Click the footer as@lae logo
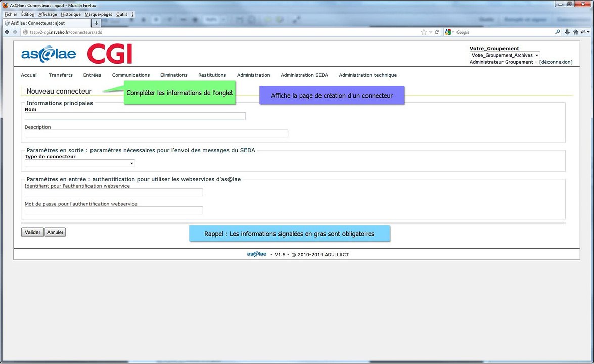Viewport: 594px width, 364px height. (x=257, y=254)
